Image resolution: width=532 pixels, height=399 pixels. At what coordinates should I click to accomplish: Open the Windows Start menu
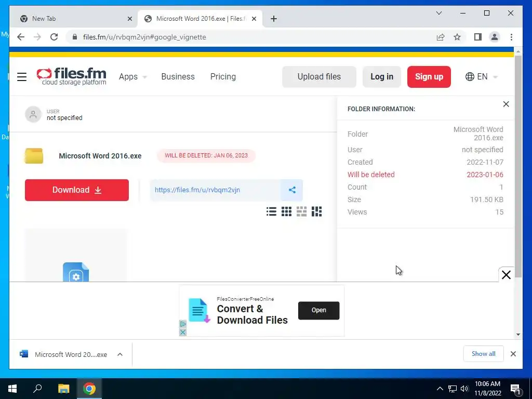coord(12,389)
